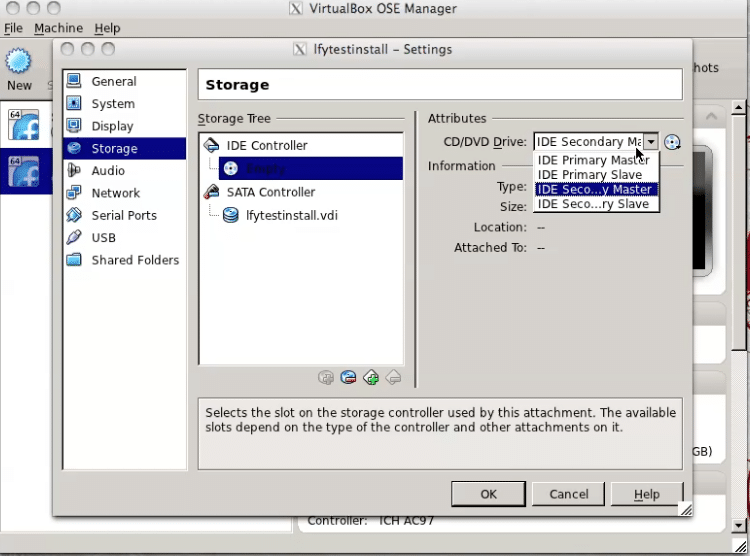The width and height of the screenshot is (750, 556).
Task: Choose IDE Primary Master from the list
Action: click(x=594, y=160)
